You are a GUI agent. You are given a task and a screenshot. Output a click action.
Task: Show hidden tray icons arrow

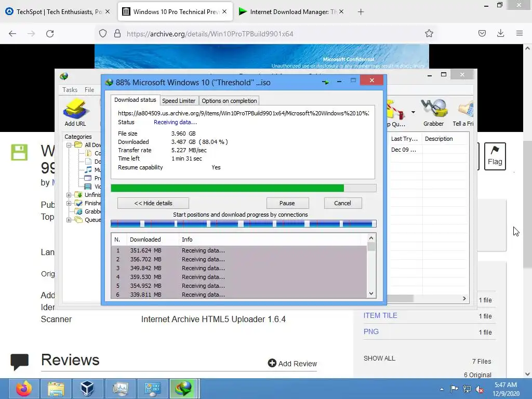coord(442,389)
